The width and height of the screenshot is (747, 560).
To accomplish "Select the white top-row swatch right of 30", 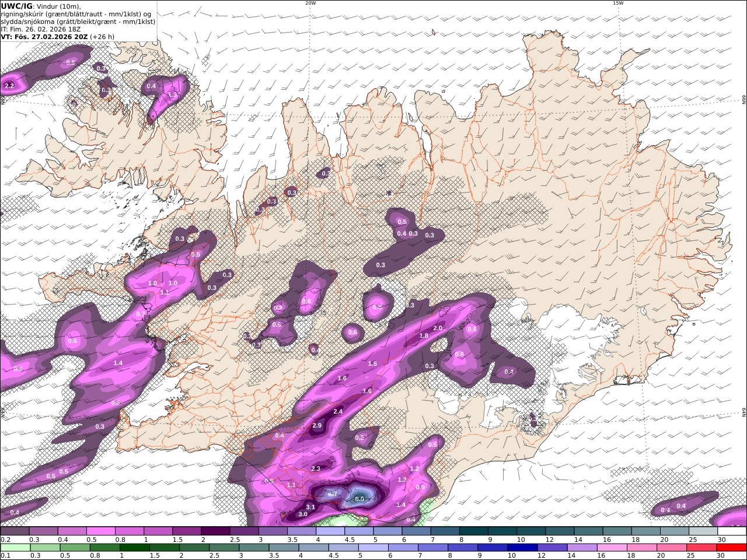I will 732,531.
